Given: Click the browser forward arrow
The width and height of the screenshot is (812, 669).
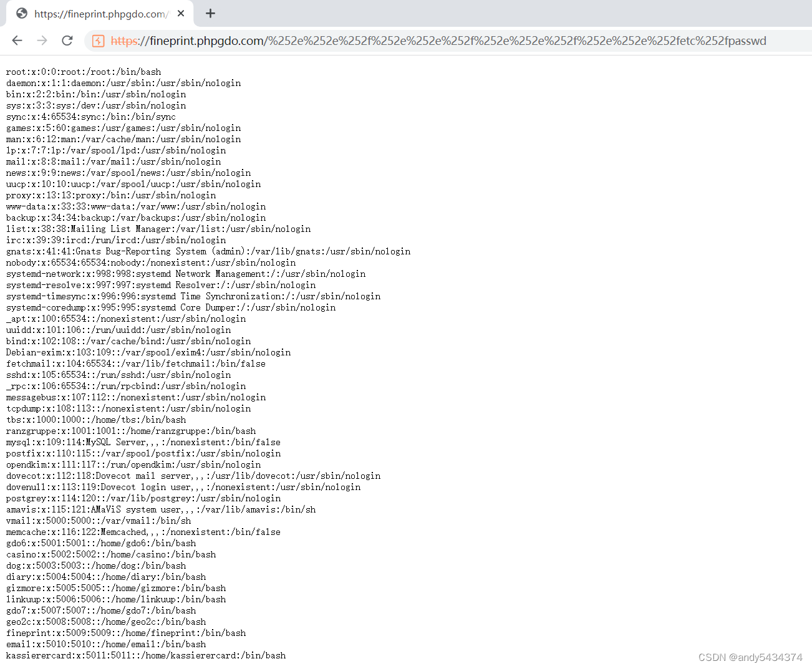Looking at the screenshot, I should coord(42,41).
